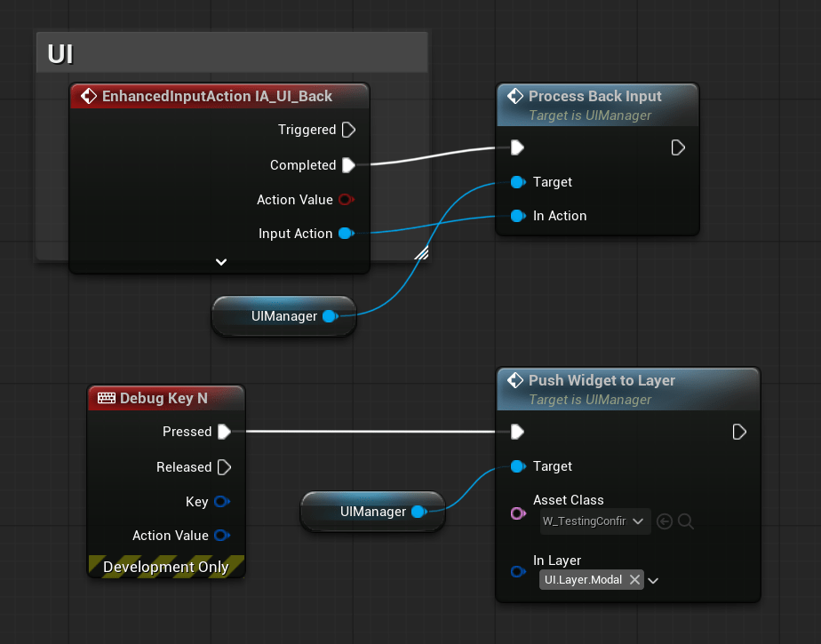
Task: Click the red Action Value pin on EnhancedInputAction
Action: tap(347, 200)
